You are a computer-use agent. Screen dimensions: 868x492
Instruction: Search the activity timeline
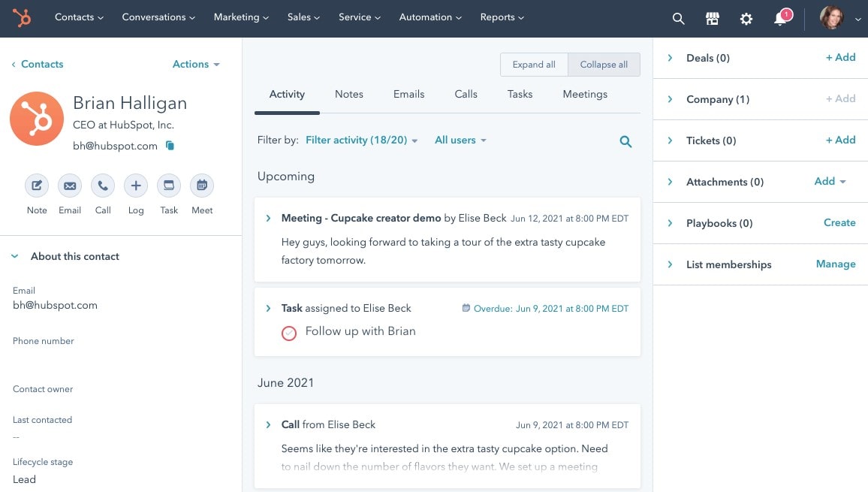pyautogui.click(x=625, y=141)
